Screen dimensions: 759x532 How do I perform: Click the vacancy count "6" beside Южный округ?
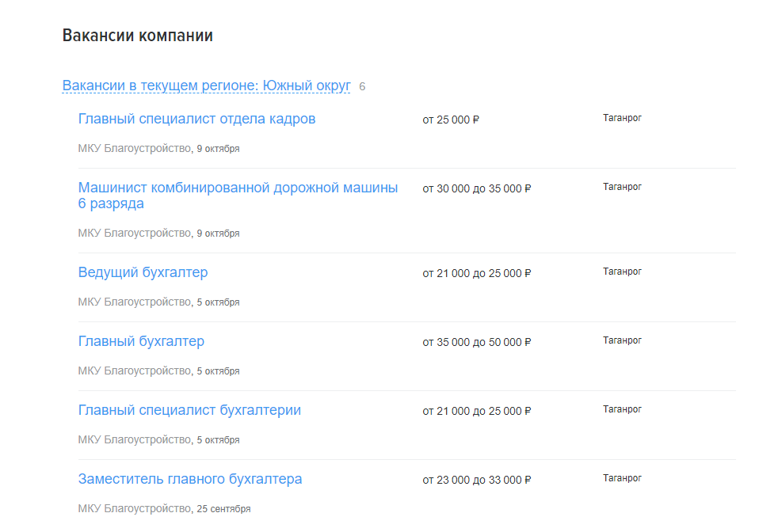(362, 86)
